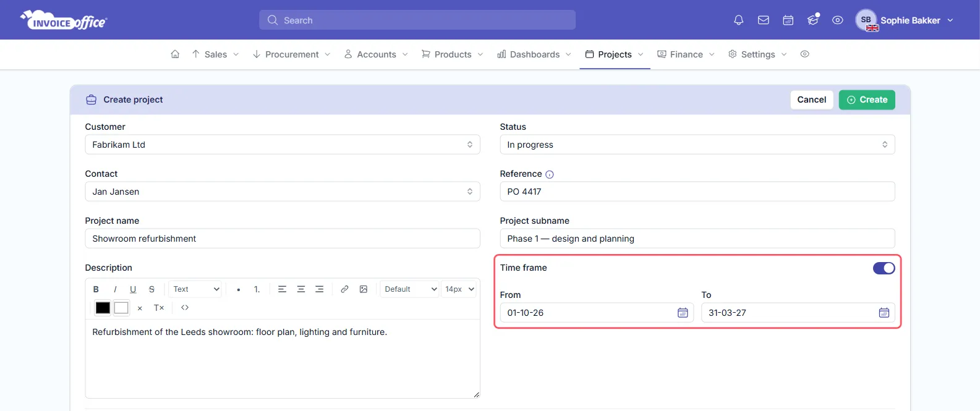Click the InvoiceOffice logo
Screen dimensions: 980x411
(x=64, y=20)
